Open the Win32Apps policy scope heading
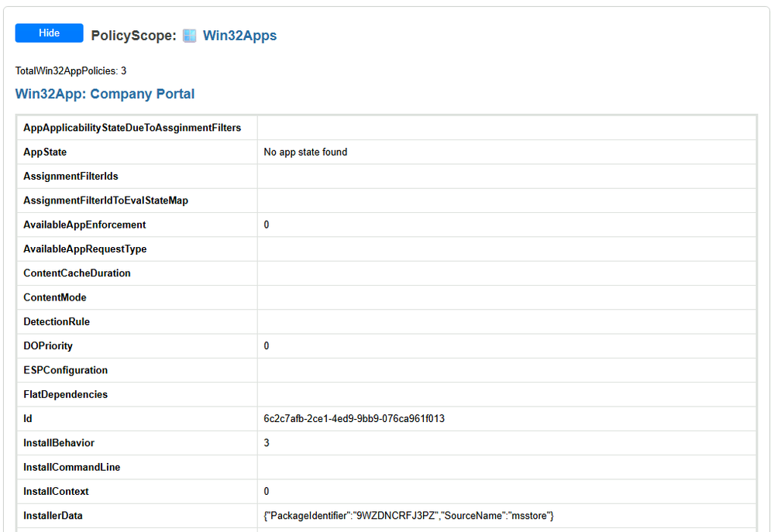This screenshot has width=774, height=532. click(239, 36)
